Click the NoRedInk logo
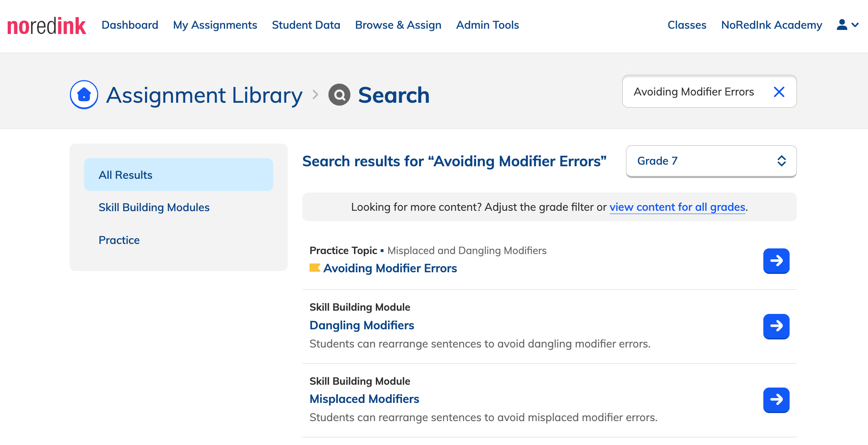 tap(46, 25)
